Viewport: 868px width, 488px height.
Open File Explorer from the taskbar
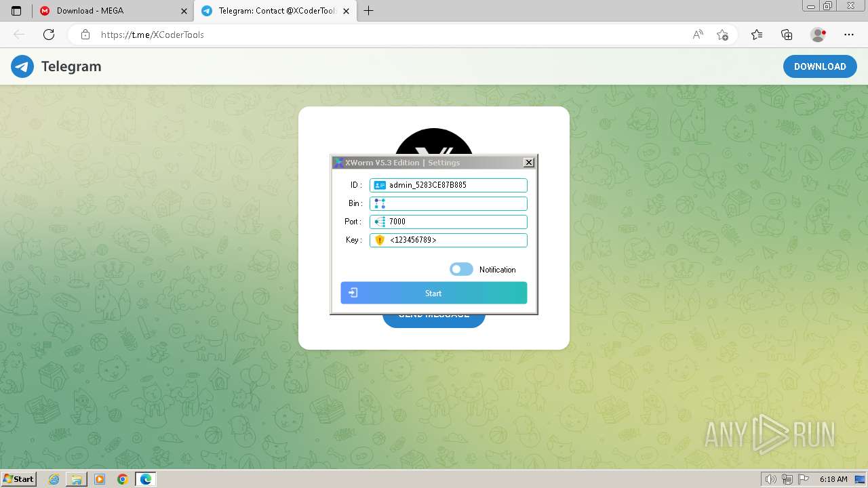(x=77, y=479)
